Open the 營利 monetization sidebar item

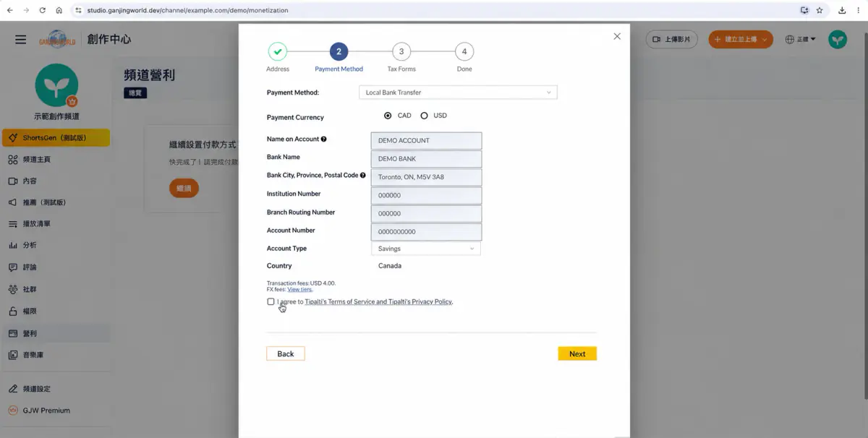click(x=56, y=333)
